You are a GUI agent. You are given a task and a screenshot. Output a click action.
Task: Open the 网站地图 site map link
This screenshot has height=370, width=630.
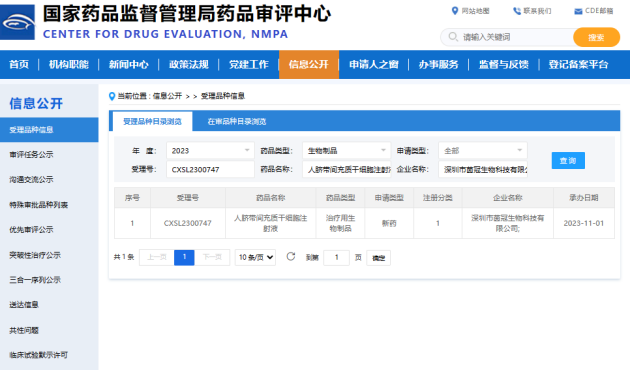click(x=470, y=11)
